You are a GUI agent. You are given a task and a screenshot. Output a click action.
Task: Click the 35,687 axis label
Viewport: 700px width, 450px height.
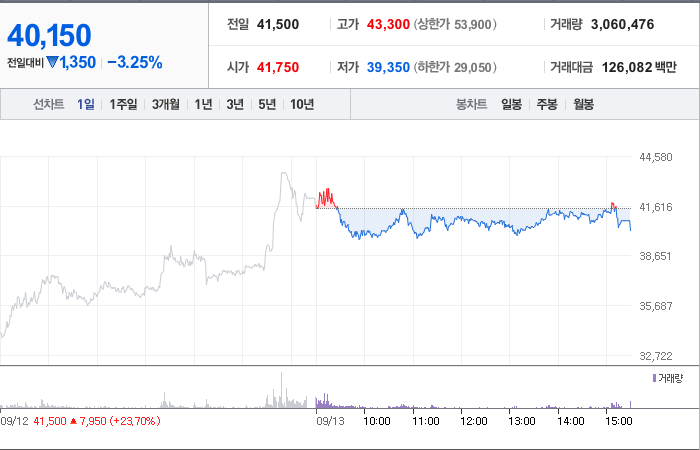point(655,306)
